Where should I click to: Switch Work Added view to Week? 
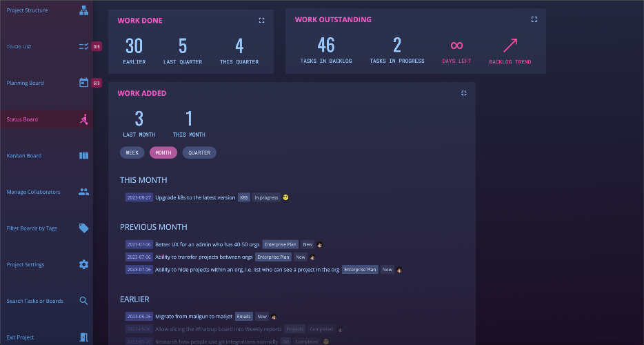pos(132,152)
